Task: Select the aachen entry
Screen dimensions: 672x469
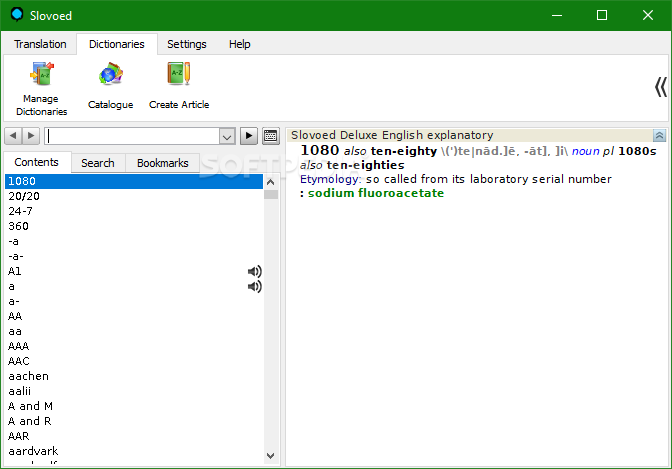Action: tap(134, 376)
